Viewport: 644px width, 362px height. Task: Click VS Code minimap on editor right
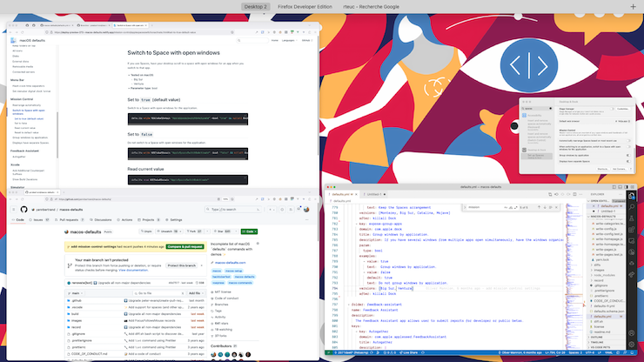574,278
